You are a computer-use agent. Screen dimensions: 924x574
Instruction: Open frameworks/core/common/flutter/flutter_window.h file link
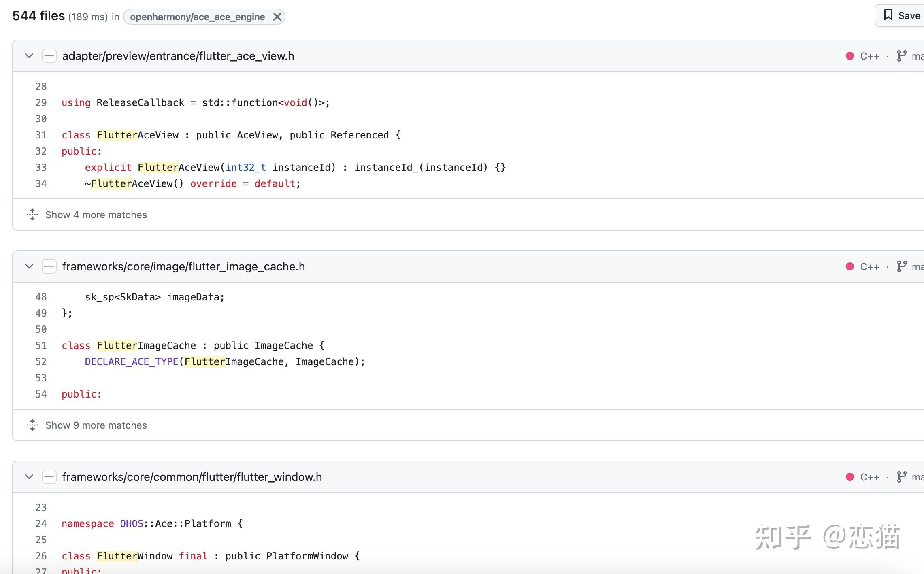click(x=192, y=477)
